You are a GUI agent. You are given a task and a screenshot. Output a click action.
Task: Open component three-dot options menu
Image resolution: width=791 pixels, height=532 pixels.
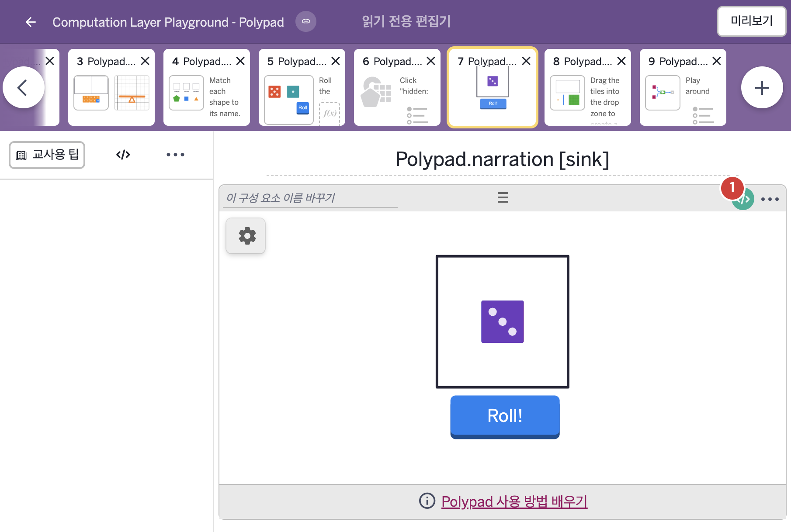770,199
